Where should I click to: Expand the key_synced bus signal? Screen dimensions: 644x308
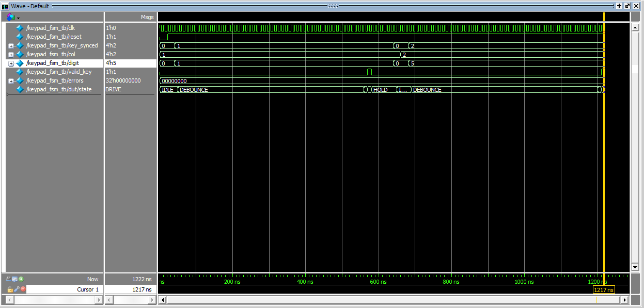[x=11, y=45]
